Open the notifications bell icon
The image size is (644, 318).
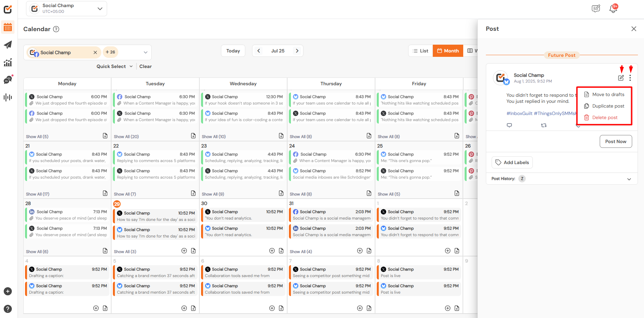pyautogui.click(x=613, y=8)
